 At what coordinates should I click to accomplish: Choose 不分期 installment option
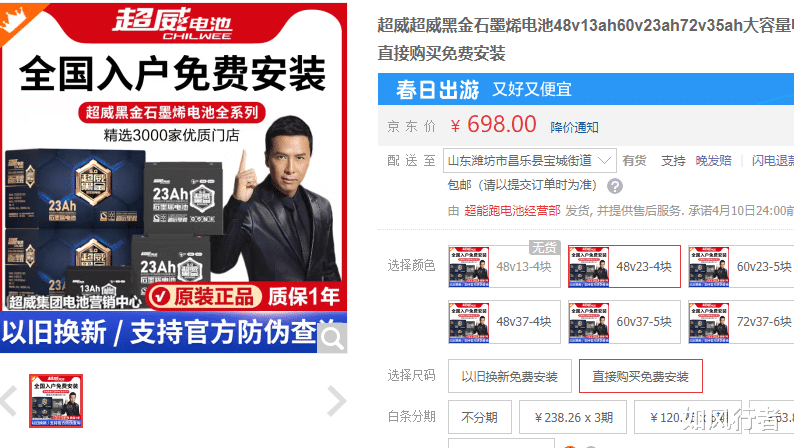(480, 417)
